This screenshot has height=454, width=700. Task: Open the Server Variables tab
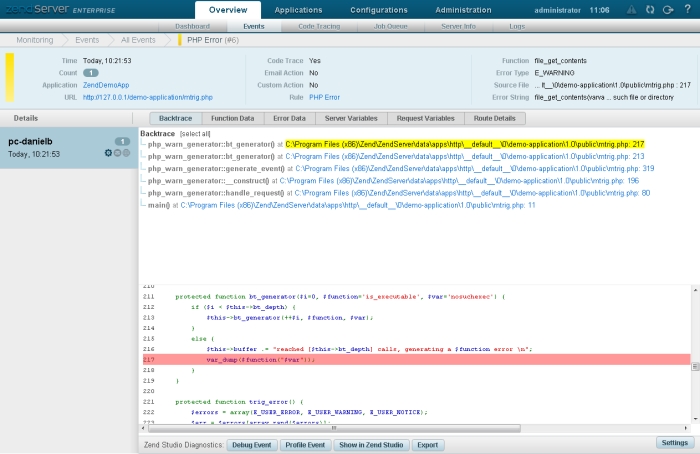[x=351, y=118]
